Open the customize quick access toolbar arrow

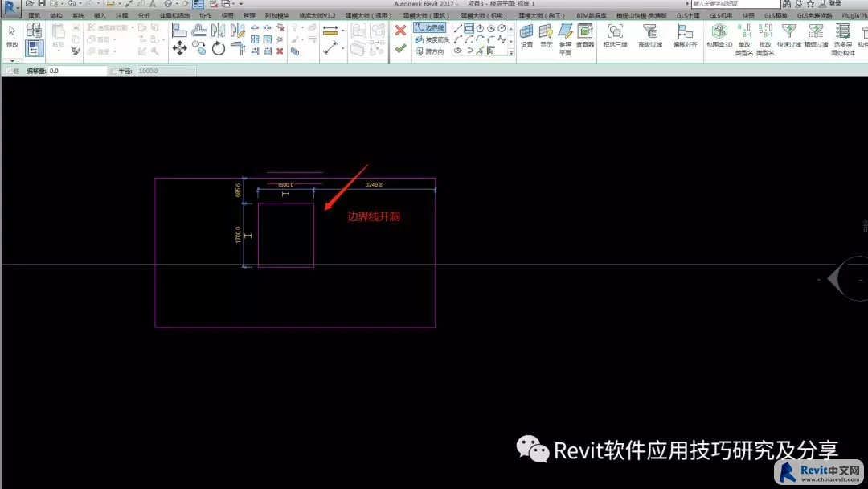coord(241,3)
